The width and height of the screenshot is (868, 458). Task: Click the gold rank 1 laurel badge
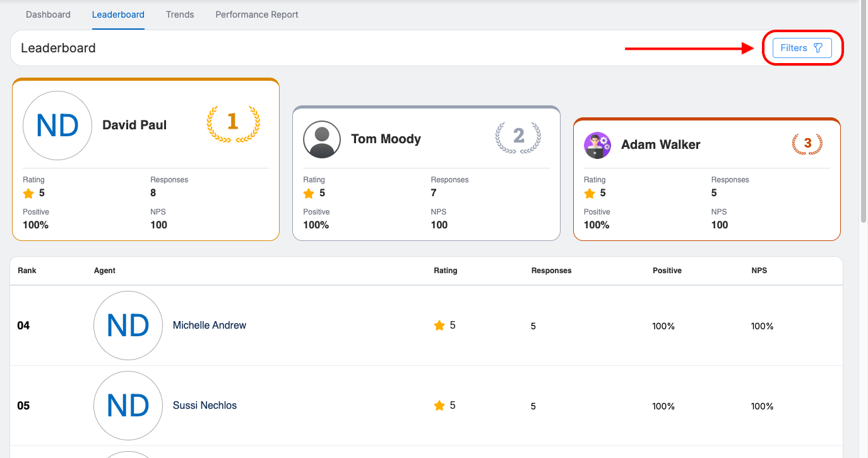pyautogui.click(x=233, y=122)
